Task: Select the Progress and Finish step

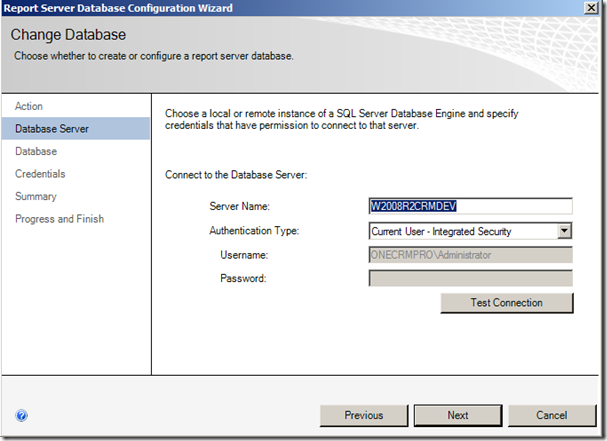Action: point(59,219)
